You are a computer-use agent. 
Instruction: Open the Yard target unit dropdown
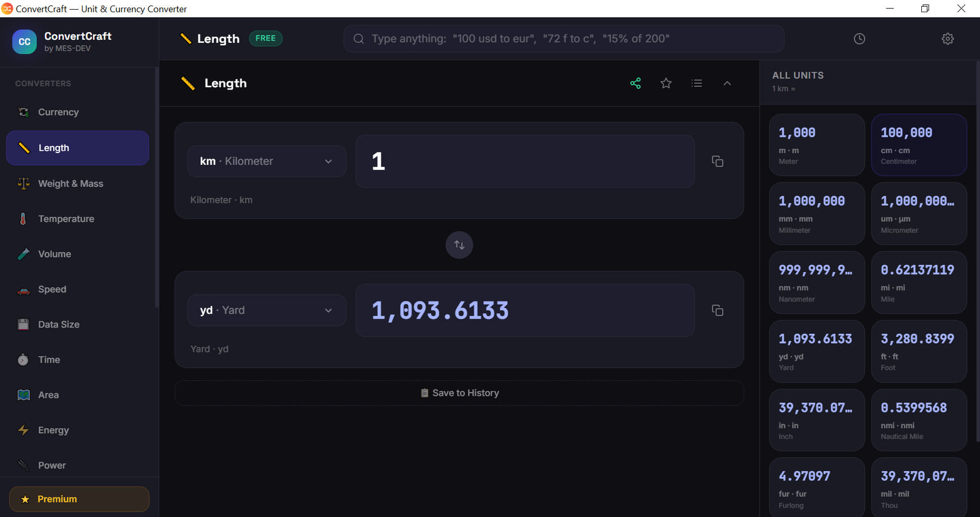266,311
